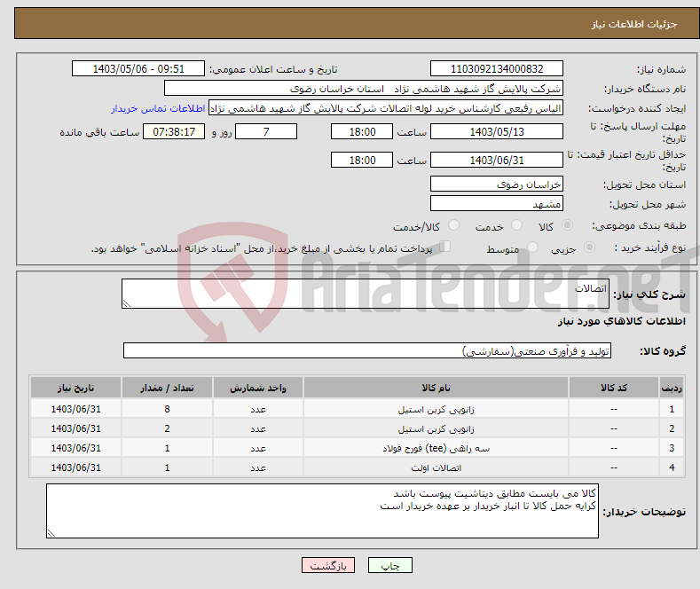Click the remaining days field showing 7
700x589 pixels.
click(x=266, y=131)
